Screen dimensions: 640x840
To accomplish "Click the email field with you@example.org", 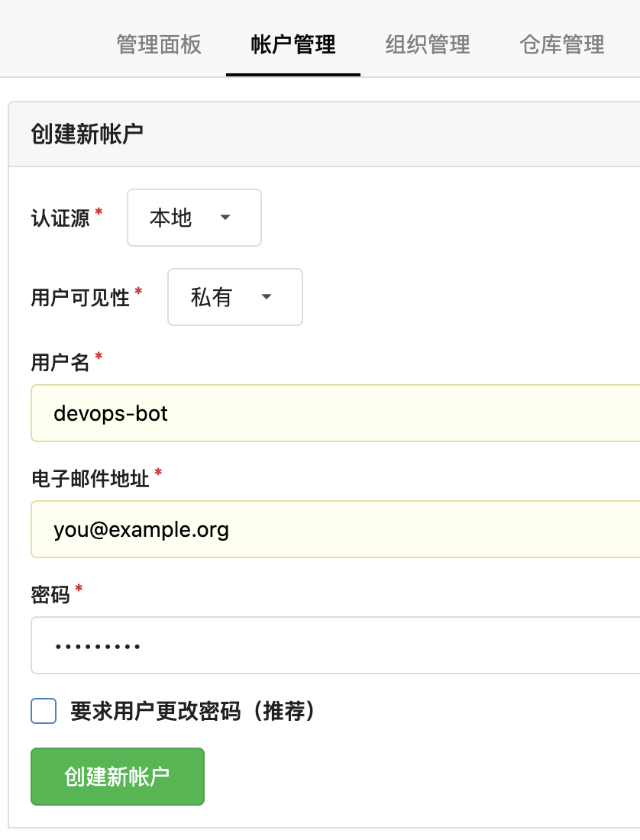I will click(336, 529).
